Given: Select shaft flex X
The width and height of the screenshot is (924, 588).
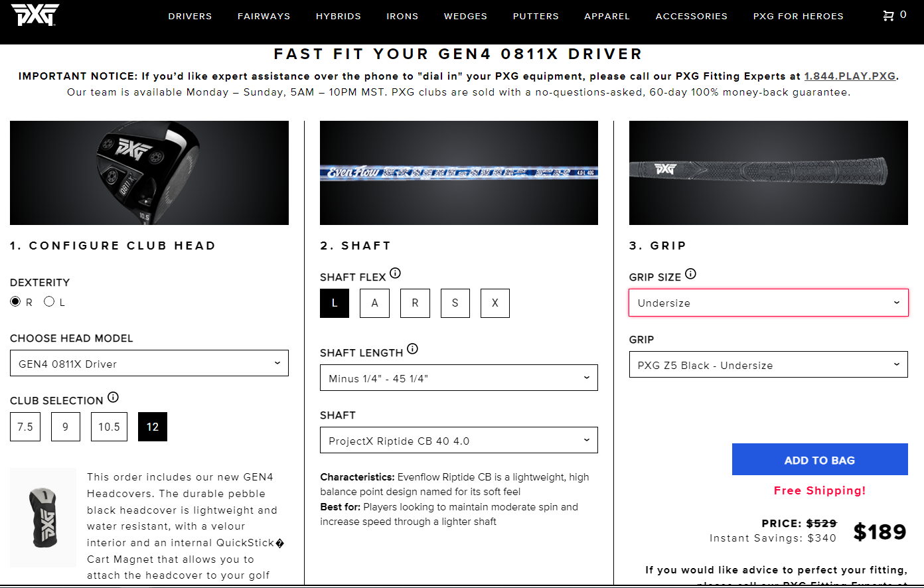Looking at the screenshot, I should click(495, 303).
